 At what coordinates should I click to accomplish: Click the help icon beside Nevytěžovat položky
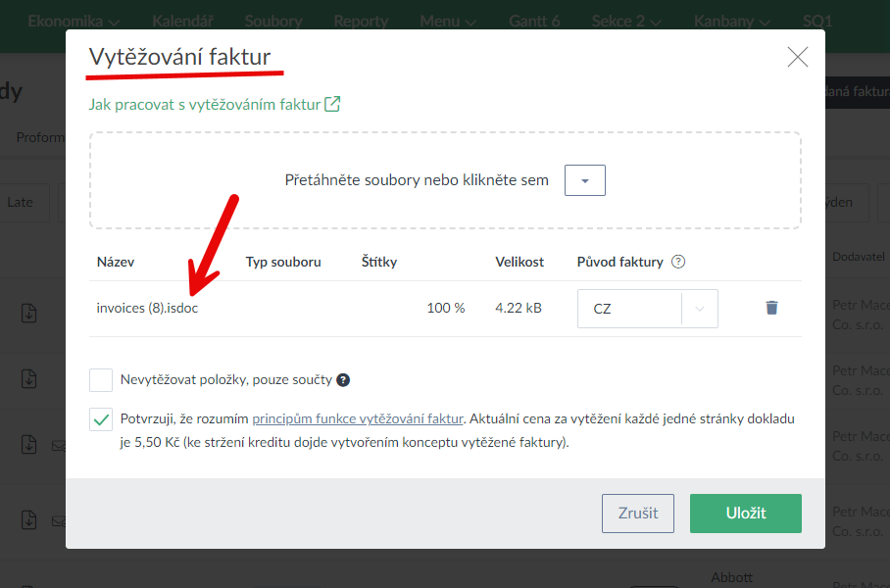pos(343,380)
